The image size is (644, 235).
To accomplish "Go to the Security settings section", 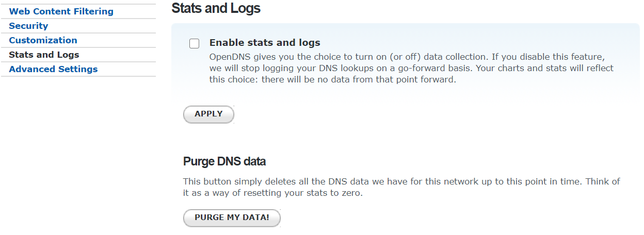I will pyautogui.click(x=28, y=26).
